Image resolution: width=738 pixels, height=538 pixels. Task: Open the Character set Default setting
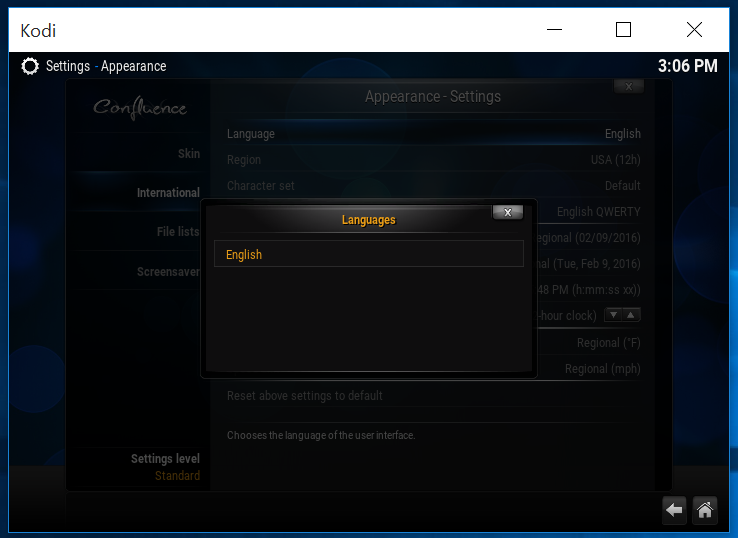[433, 185]
